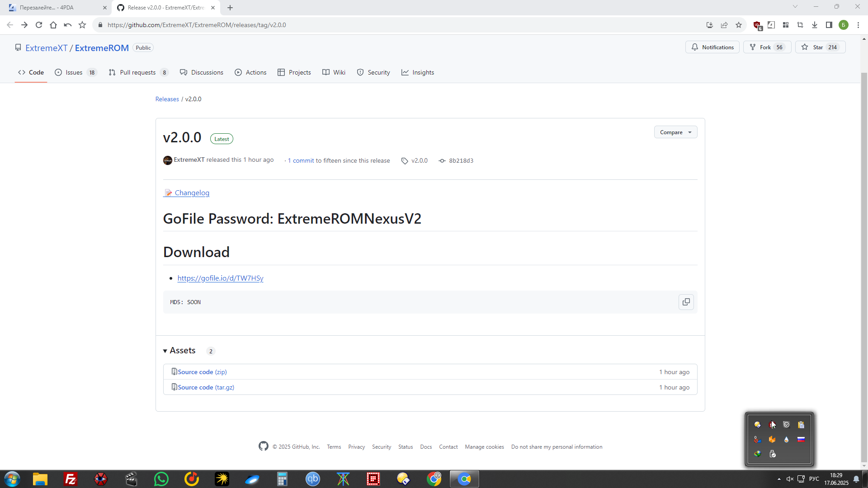The width and height of the screenshot is (868, 488).
Task: Open the gofile.io download link
Action: 220,278
